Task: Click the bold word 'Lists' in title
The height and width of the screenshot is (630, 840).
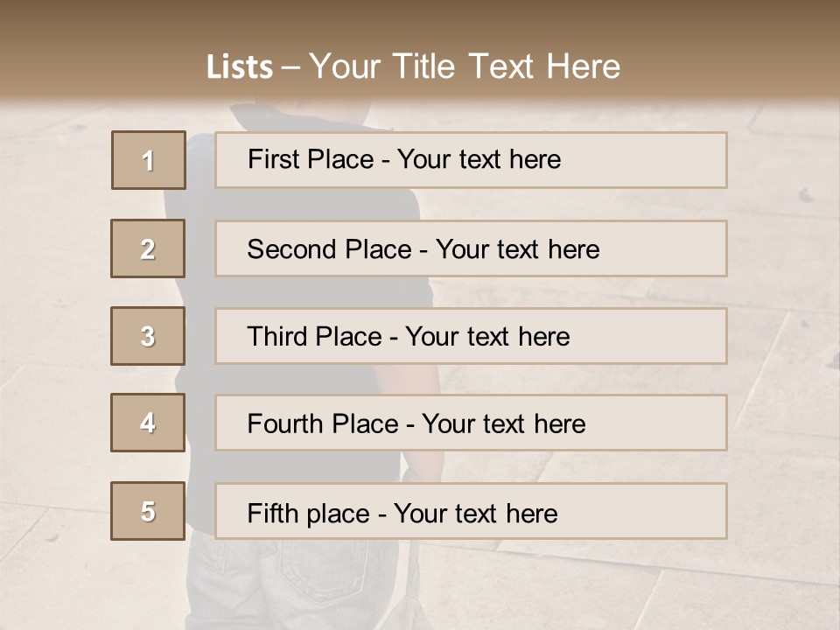Action: point(240,67)
